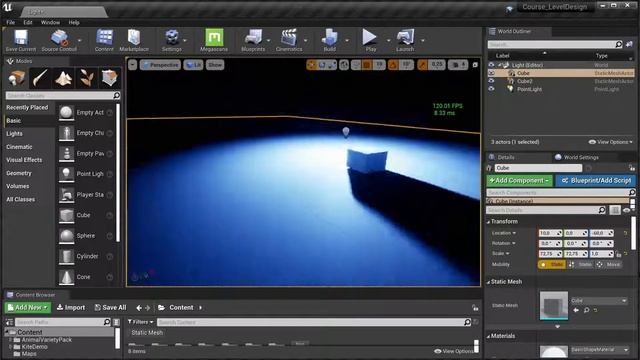Open the Edit menu

point(28,22)
